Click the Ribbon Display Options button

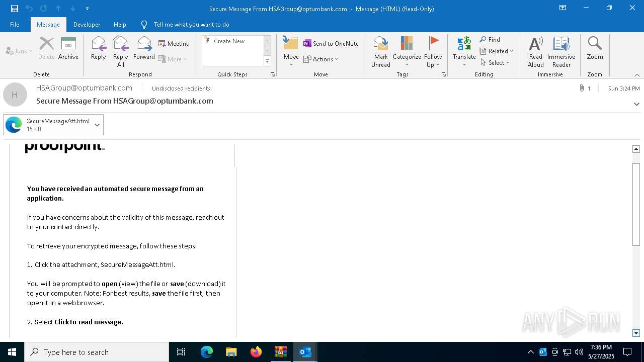563,8
